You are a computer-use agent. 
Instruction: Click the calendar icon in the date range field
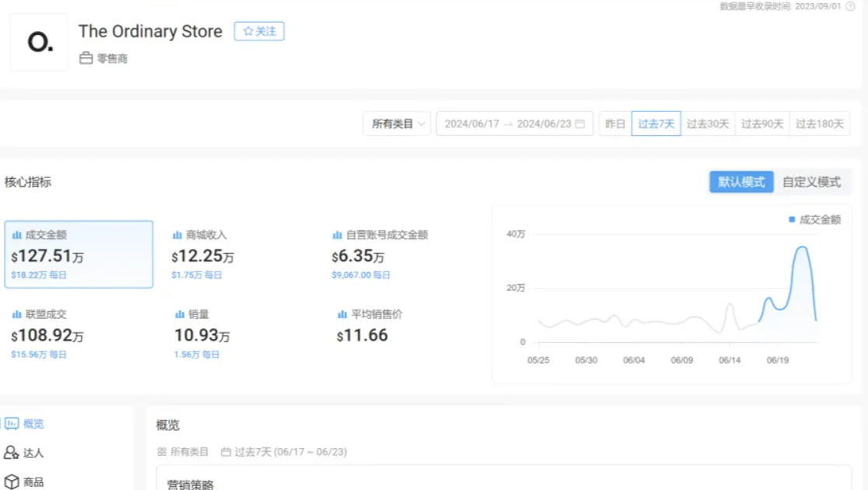[579, 124]
